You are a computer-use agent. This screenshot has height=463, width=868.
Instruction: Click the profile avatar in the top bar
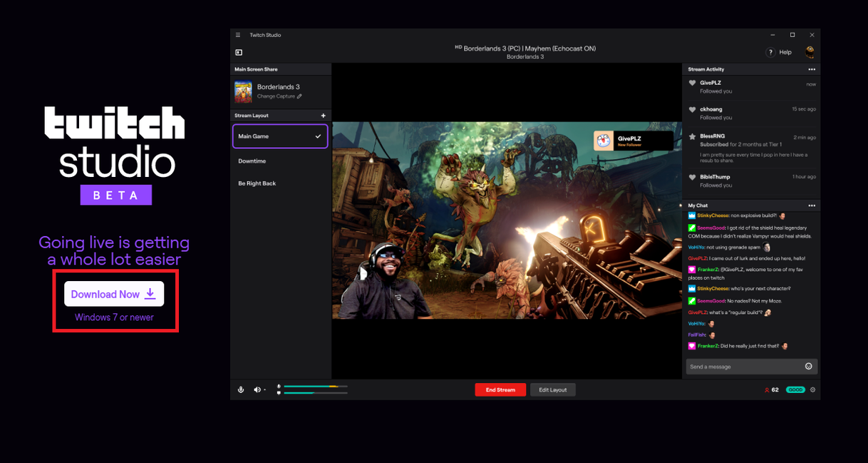(x=810, y=51)
